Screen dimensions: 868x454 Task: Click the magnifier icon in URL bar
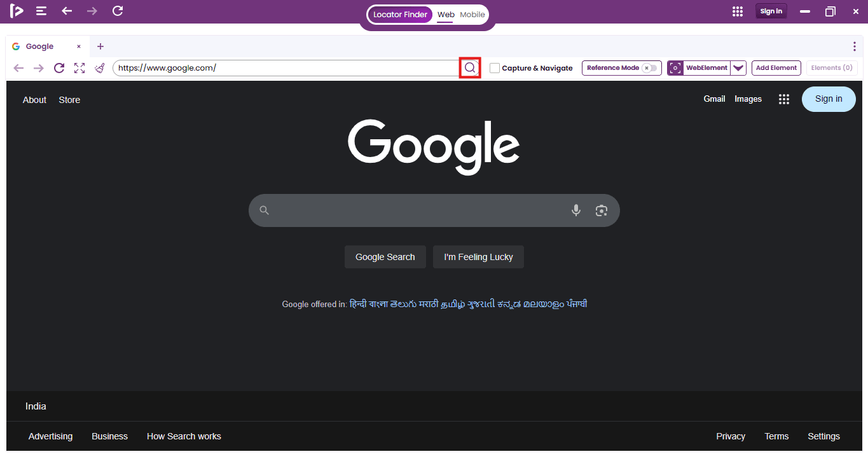coord(470,68)
